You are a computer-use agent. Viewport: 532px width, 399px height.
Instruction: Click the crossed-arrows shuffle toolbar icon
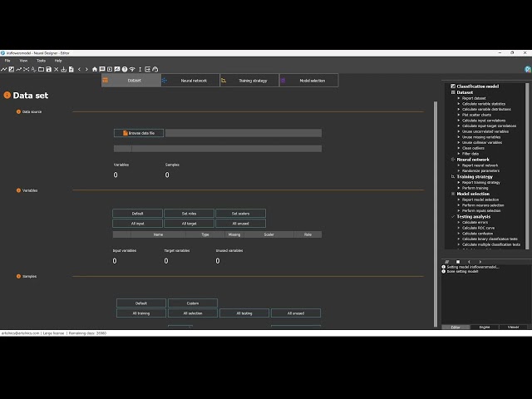[26, 69]
